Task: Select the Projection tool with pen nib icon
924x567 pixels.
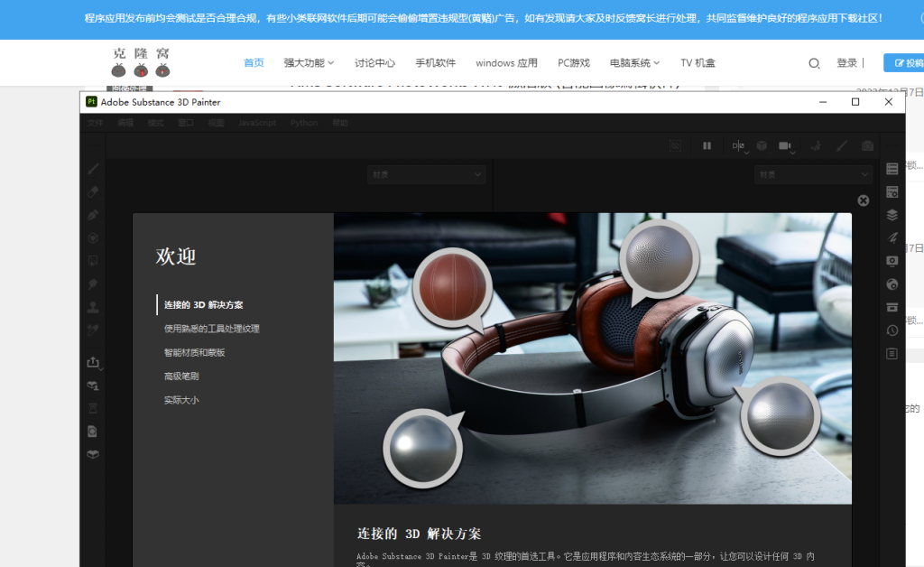Action: click(x=93, y=215)
